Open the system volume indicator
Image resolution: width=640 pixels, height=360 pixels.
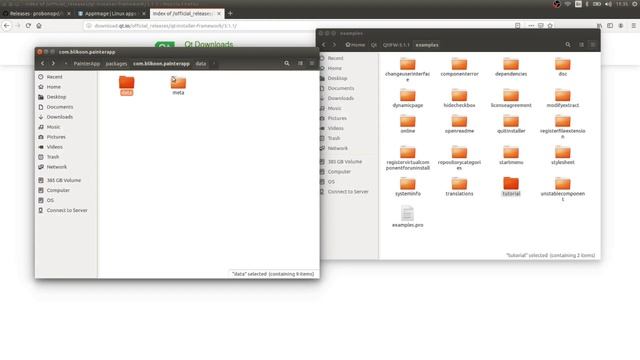click(x=608, y=4)
